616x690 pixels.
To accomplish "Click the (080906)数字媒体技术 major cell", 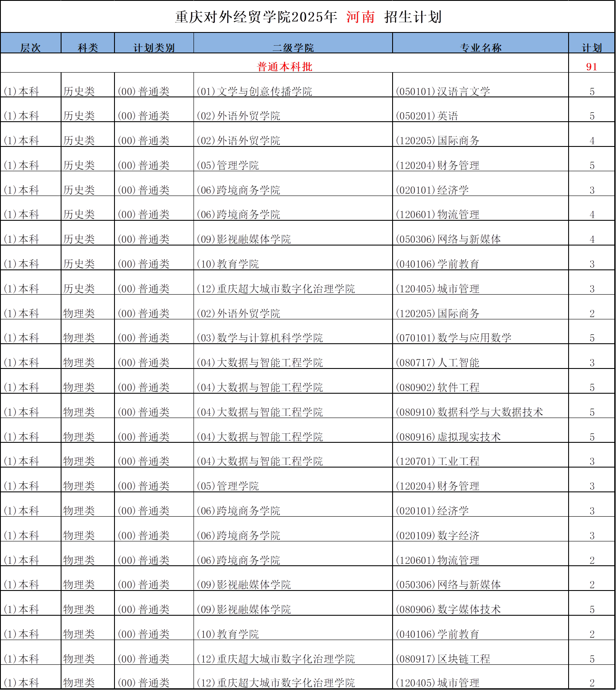I will tap(448, 609).
